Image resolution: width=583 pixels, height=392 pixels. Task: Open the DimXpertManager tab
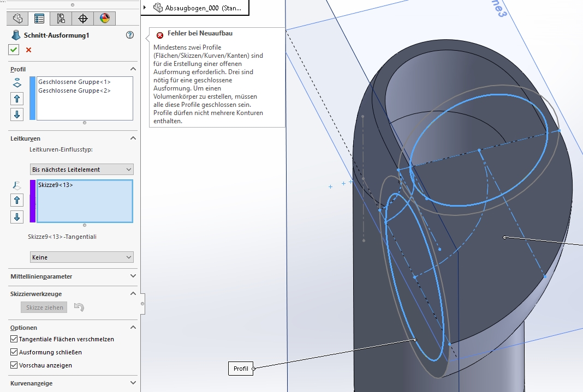[83, 19]
